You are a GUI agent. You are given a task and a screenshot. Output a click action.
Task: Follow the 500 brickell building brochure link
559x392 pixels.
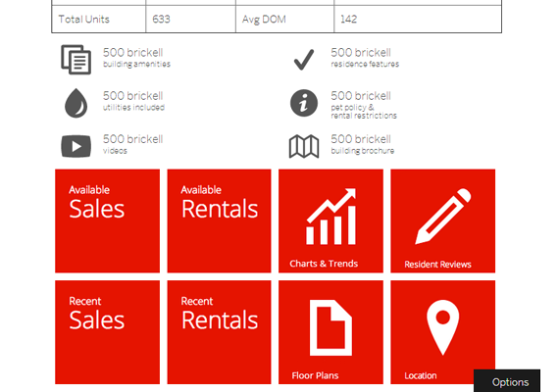[363, 144]
